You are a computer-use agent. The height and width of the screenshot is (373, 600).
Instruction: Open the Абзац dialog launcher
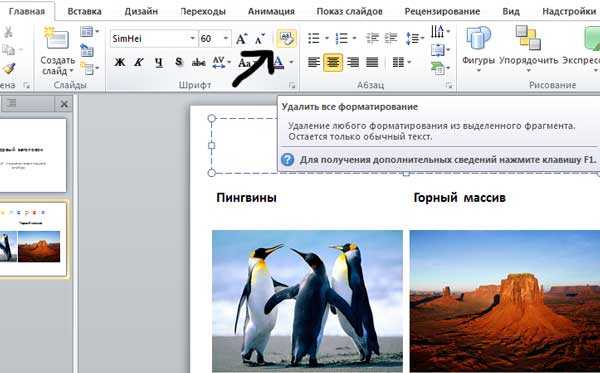pyautogui.click(x=449, y=85)
